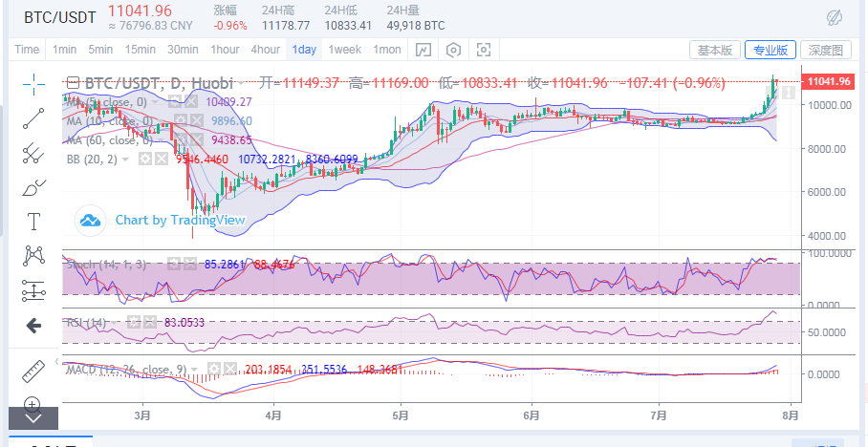Switch to 专业版 professional view

tap(770, 50)
